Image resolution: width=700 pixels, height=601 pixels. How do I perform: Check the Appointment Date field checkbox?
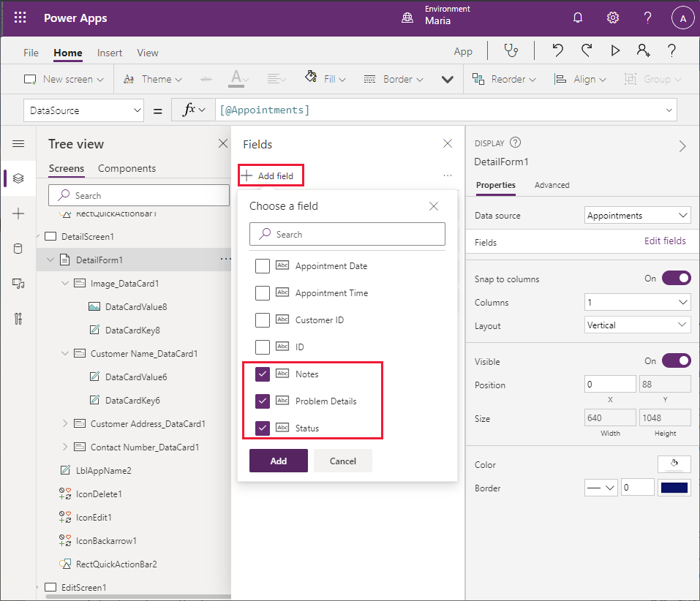(263, 266)
